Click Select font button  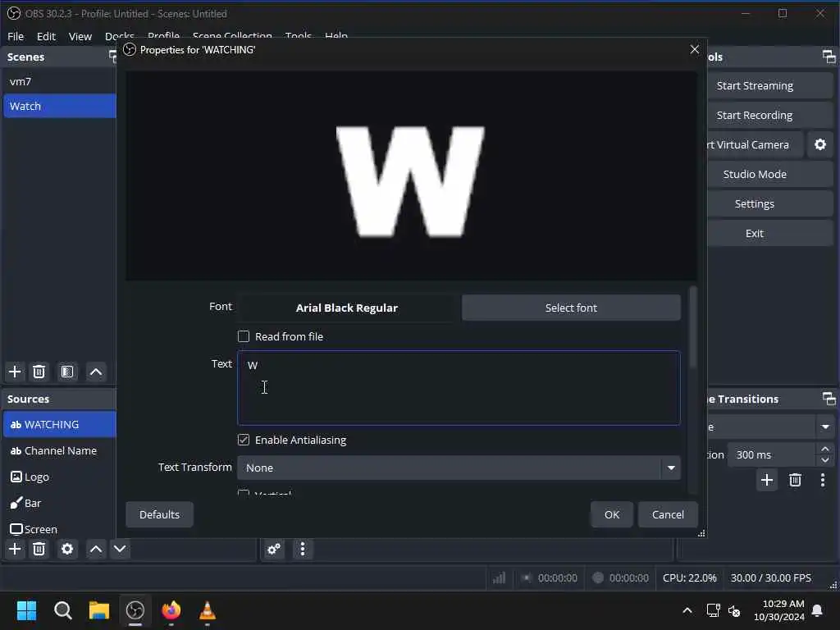coord(571,308)
